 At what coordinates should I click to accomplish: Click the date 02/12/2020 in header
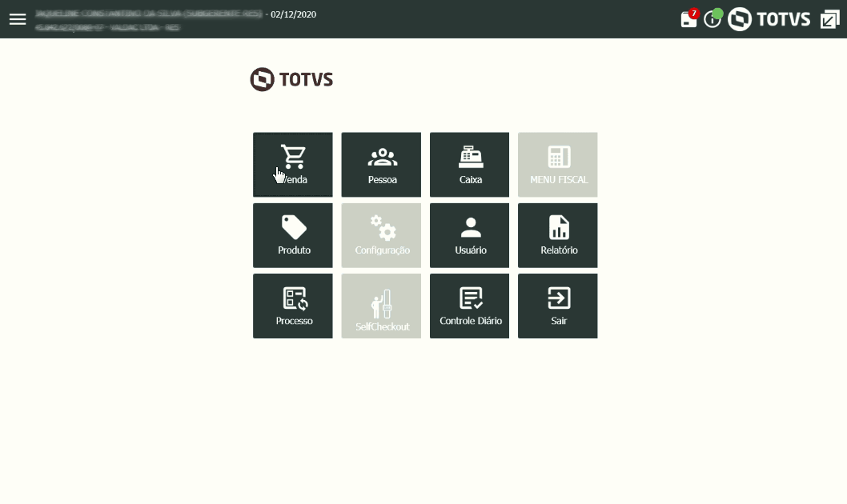[x=293, y=14]
